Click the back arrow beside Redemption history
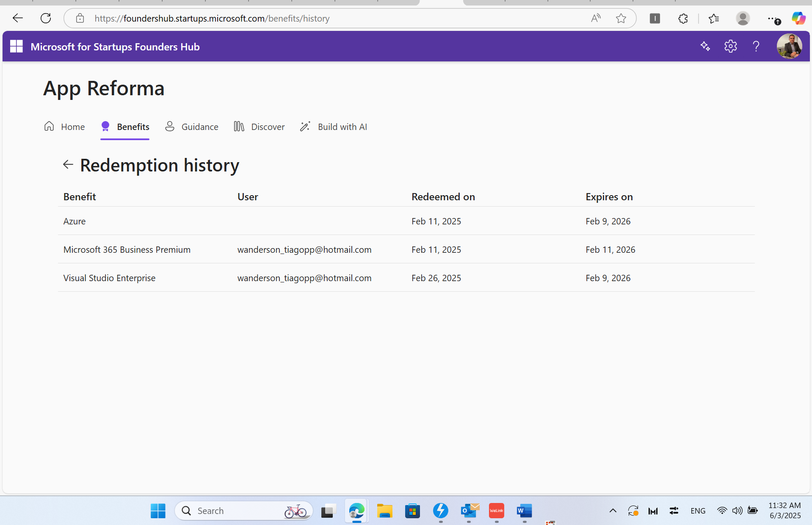 (x=68, y=164)
